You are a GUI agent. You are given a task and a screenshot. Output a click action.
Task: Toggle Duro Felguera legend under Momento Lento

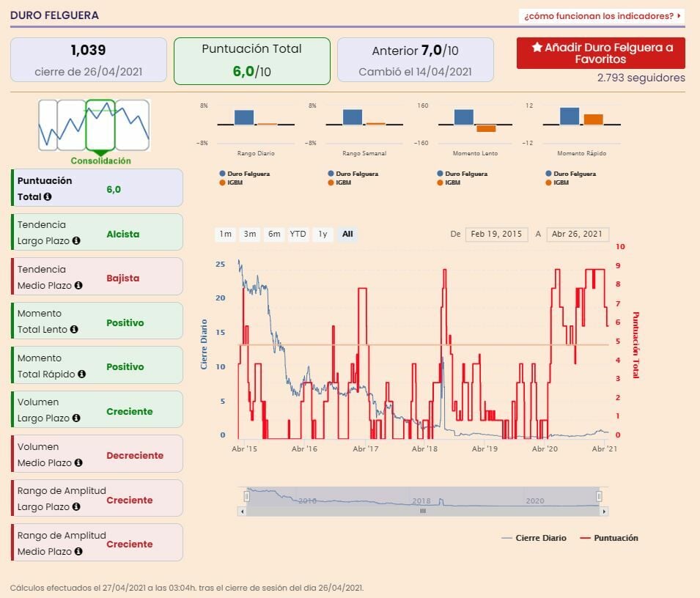[463, 174]
